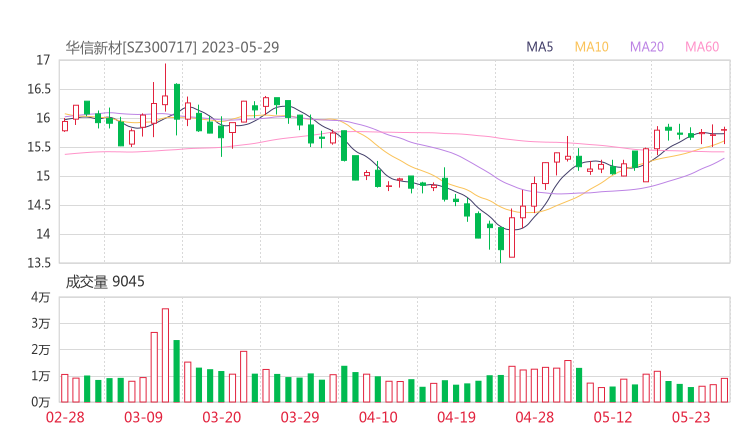Click the 04-28 date axis label
Screen dimensions: 740x440
tap(535, 417)
